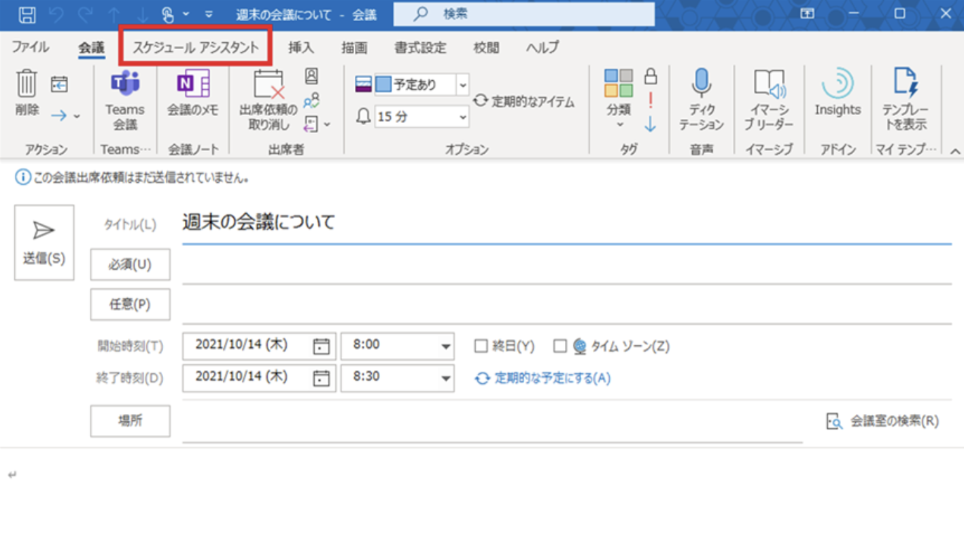The width and height of the screenshot is (964, 560).
Task: Start Dictation with microphone icon
Action: pyautogui.click(x=702, y=84)
